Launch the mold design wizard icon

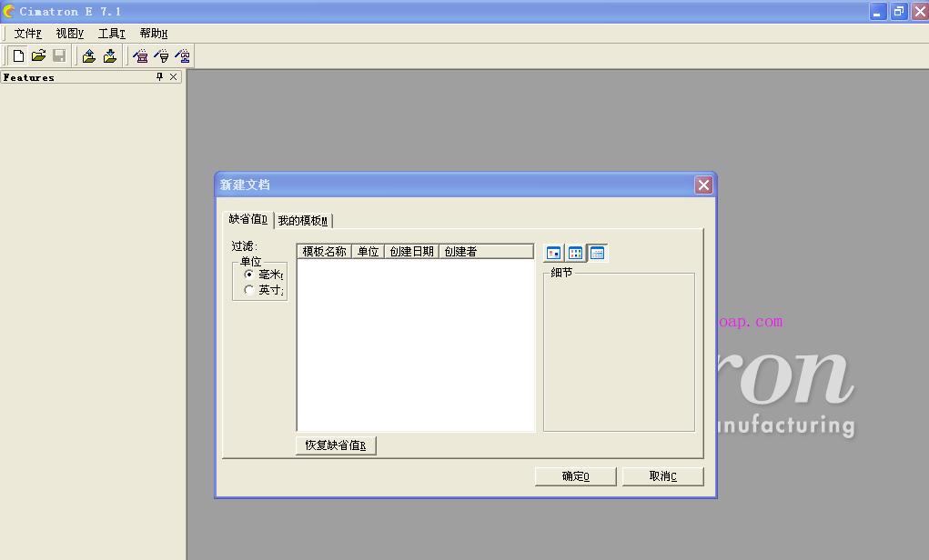[x=140, y=56]
